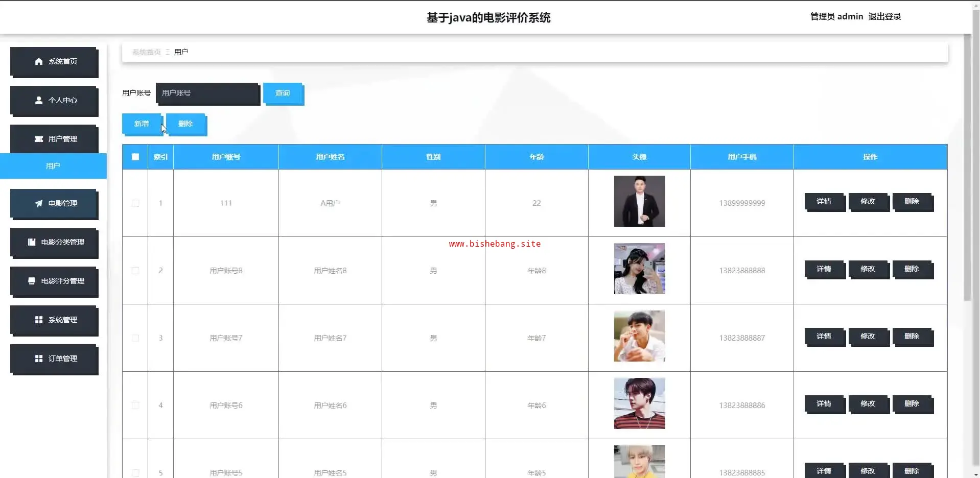Click phone number 13823888888

point(742,271)
